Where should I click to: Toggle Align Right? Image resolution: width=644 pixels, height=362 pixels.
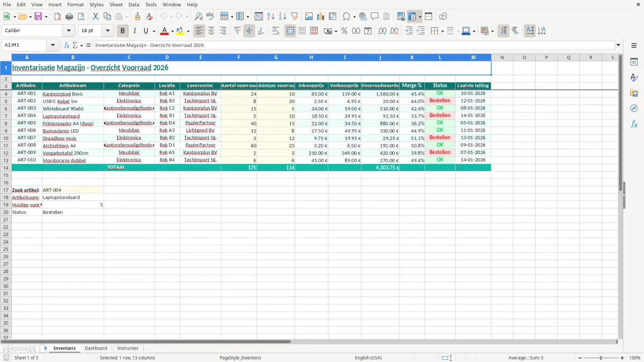click(223, 31)
